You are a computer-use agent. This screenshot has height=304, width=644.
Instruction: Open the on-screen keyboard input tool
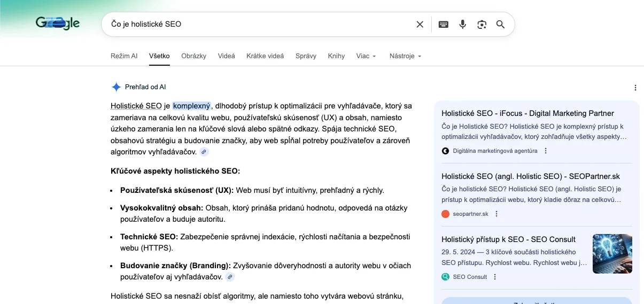click(443, 24)
